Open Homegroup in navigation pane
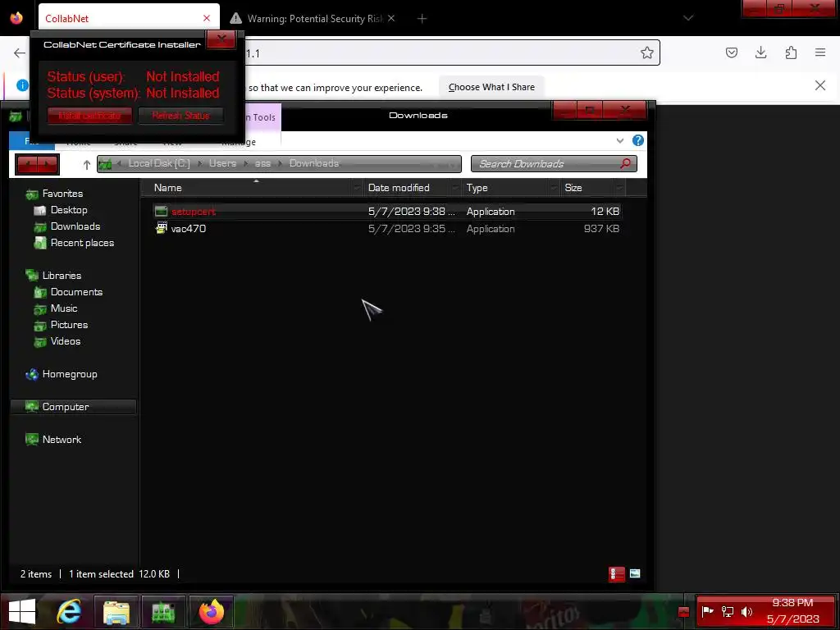 (70, 374)
